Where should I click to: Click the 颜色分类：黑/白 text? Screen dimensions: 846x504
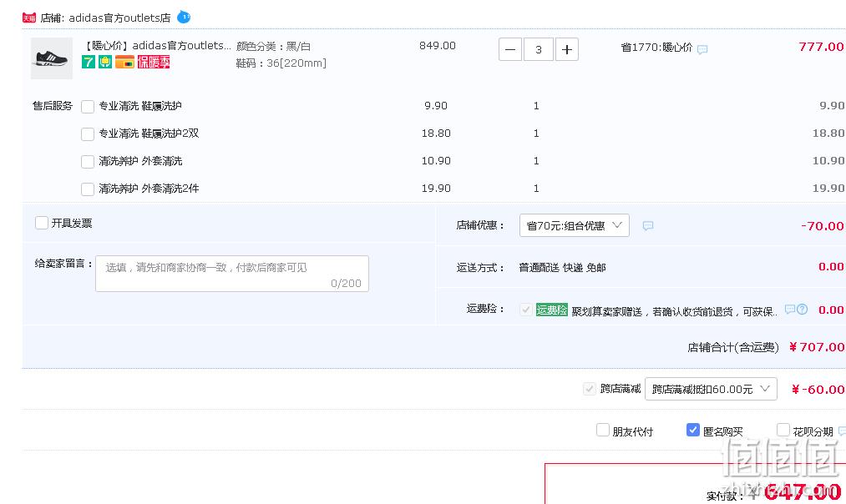coord(273,47)
